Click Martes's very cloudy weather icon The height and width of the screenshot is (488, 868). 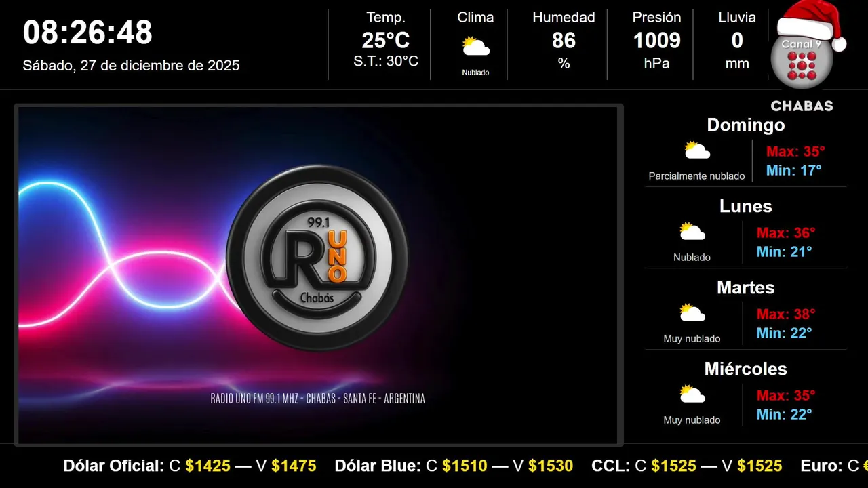click(x=692, y=313)
